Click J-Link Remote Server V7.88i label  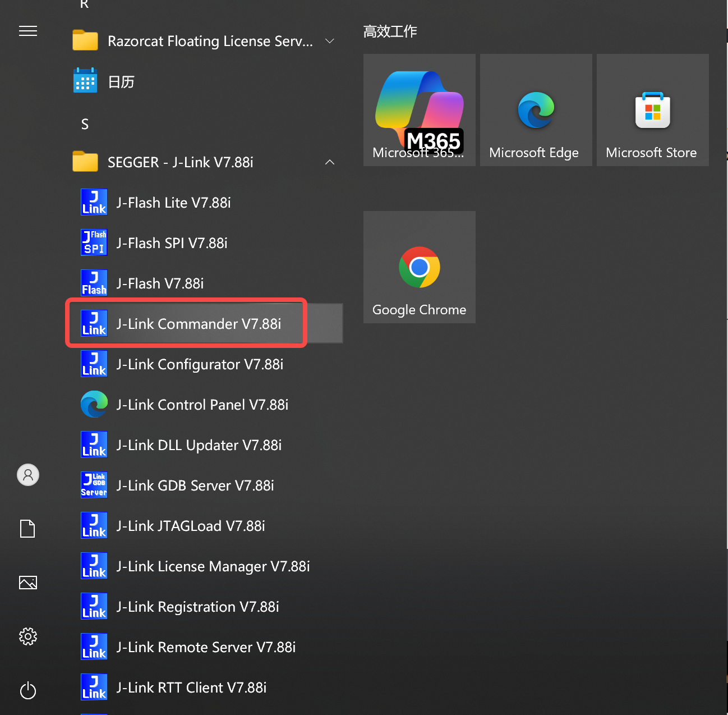coord(206,647)
